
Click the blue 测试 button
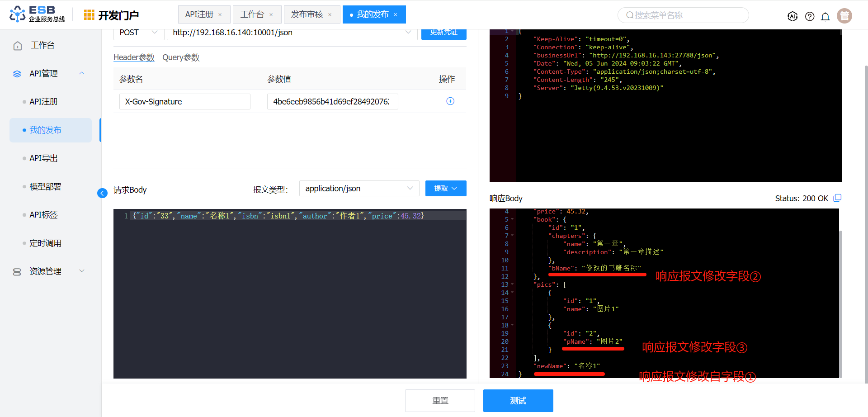[x=518, y=401]
